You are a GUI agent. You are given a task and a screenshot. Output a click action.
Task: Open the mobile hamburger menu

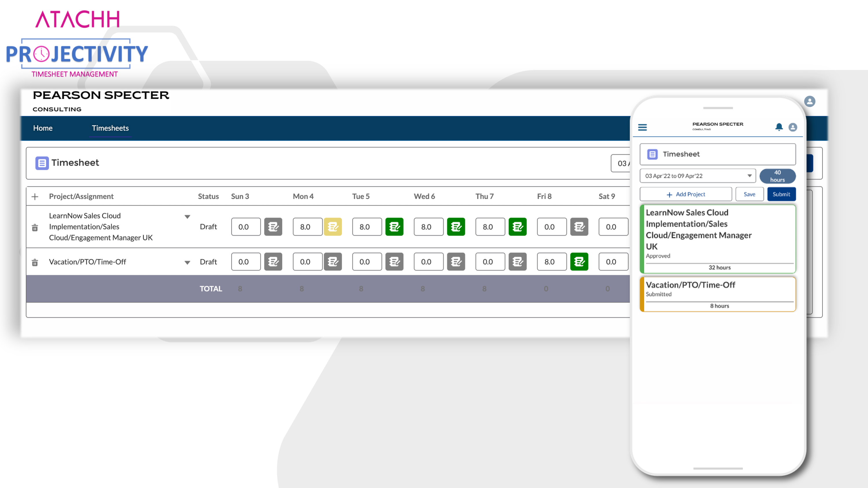coord(643,127)
